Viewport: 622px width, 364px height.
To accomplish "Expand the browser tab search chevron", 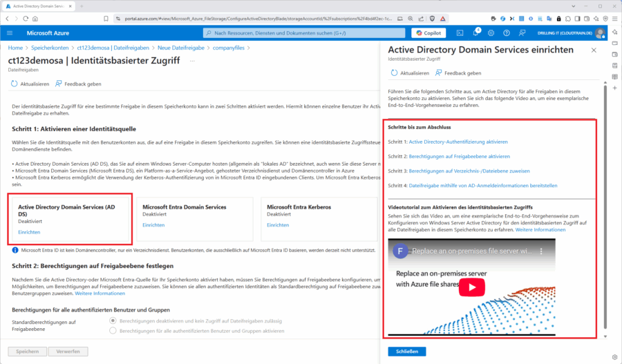I will [x=573, y=6].
